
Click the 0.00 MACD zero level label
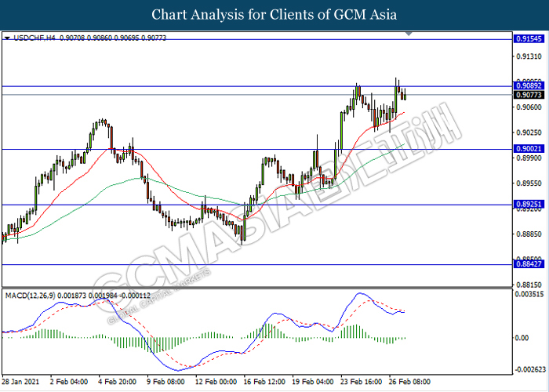pos(521,338)
